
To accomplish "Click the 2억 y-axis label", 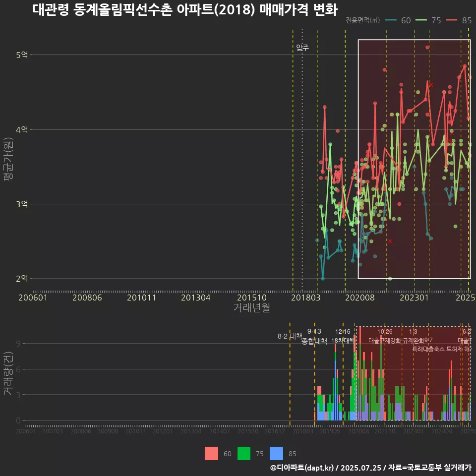I will point(22,278).
